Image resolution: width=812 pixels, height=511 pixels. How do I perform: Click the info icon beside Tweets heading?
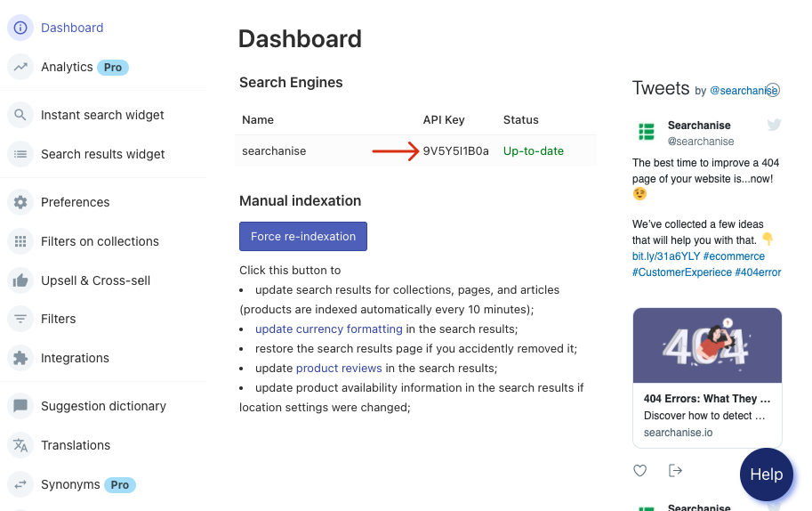pyautogui.click(x=773, y=90)
